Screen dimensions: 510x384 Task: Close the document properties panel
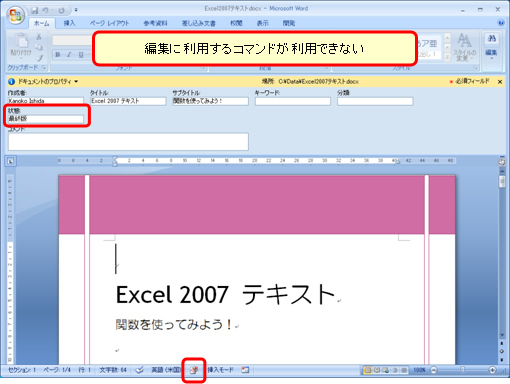(x=500, y=81)
